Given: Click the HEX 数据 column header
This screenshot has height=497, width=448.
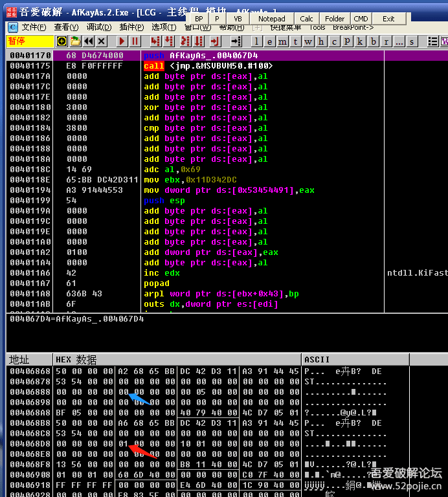Looking at the screenshot, I should pyautogui.click(x=76, y=359).
